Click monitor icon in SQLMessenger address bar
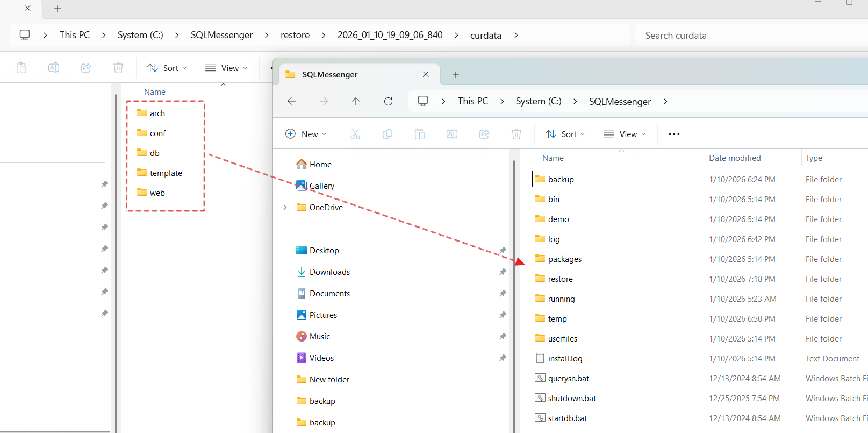This screenshot has width=868, height=433. 423,101
